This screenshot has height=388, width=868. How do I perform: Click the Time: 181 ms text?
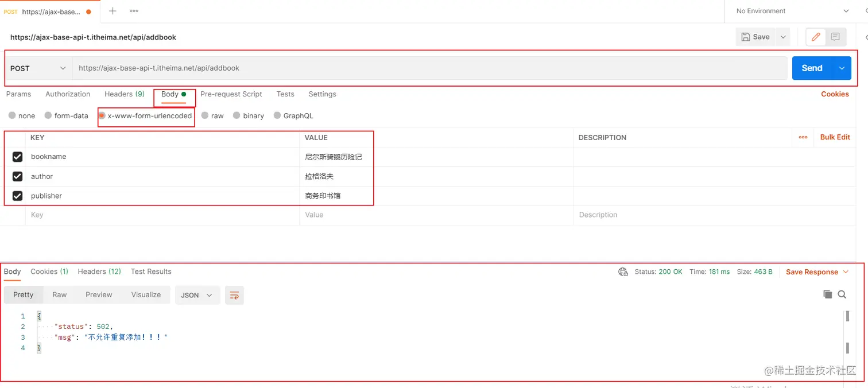point(710,272)
